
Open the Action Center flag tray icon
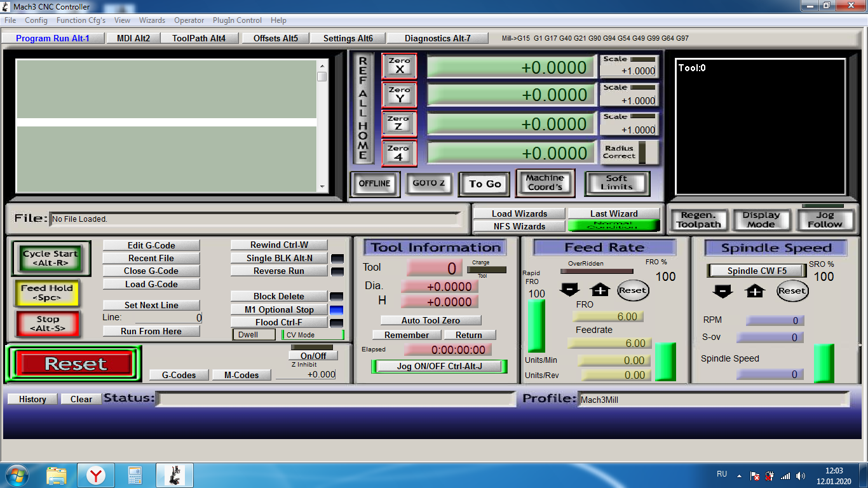(755, 476)
